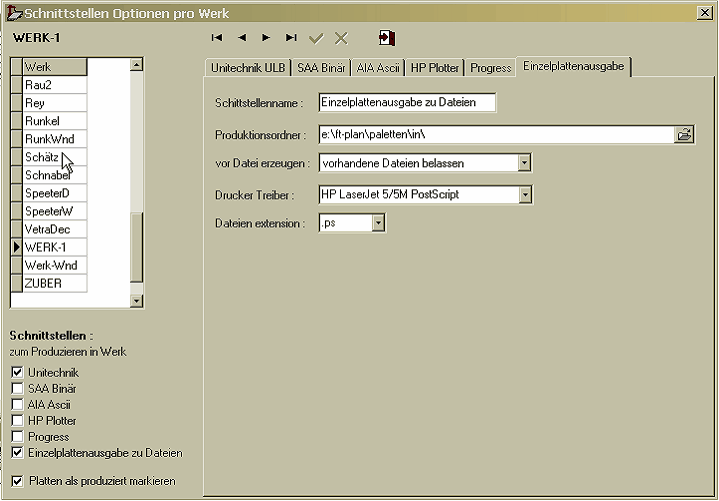719x501 pixels.
Task: Select VetraDec in the Werk list
Action: pos(55,229)
